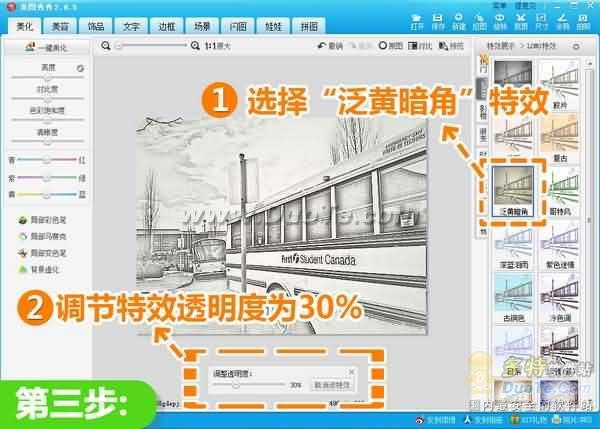
Task: Click the effects panel settings gear icon
Action: pyautogui.click(x=576, y=46)
